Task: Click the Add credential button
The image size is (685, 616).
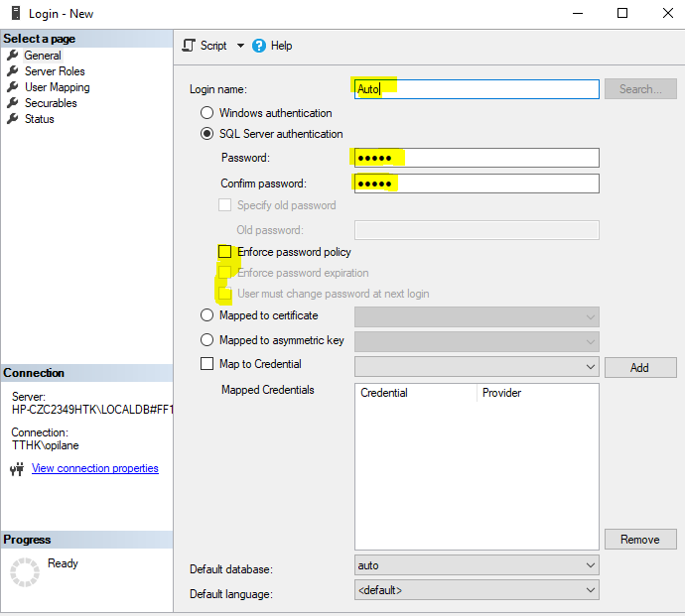Action: click(x=640, y=367)
